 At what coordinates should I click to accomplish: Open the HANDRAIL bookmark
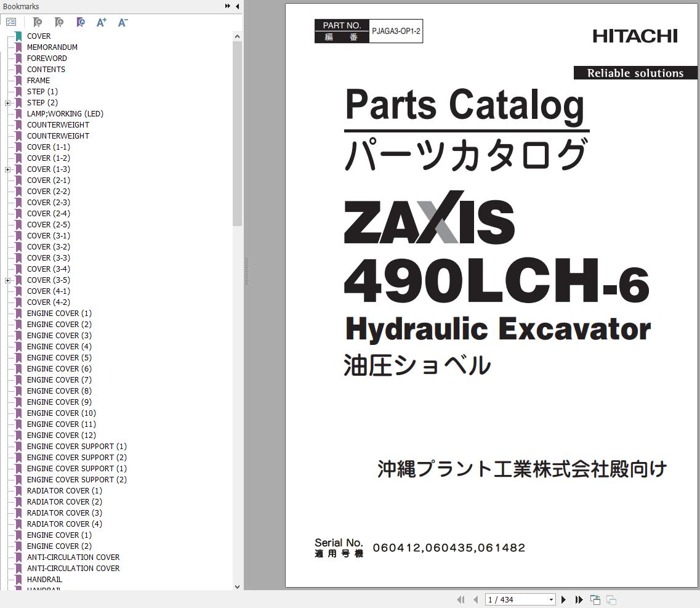pyautogui.click(x=45, y=580)
